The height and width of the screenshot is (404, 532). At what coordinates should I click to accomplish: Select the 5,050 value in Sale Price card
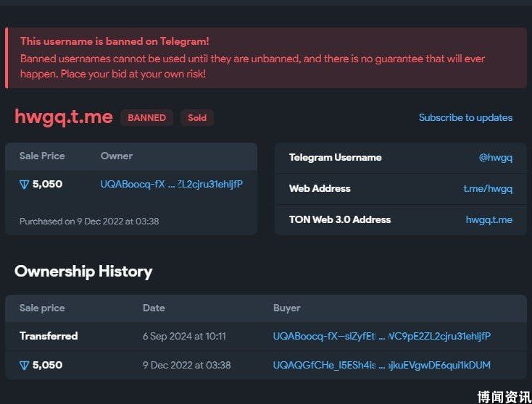click(48, 184)
